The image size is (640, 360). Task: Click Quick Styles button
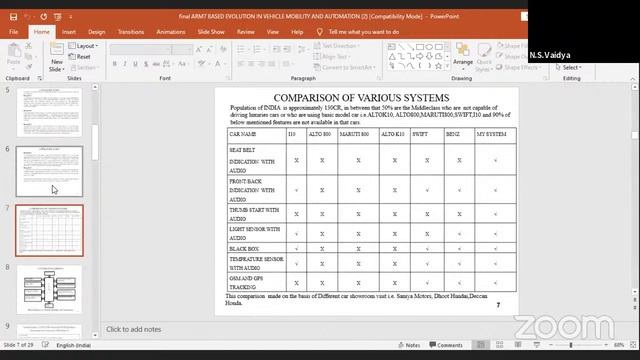click(484, 58)
